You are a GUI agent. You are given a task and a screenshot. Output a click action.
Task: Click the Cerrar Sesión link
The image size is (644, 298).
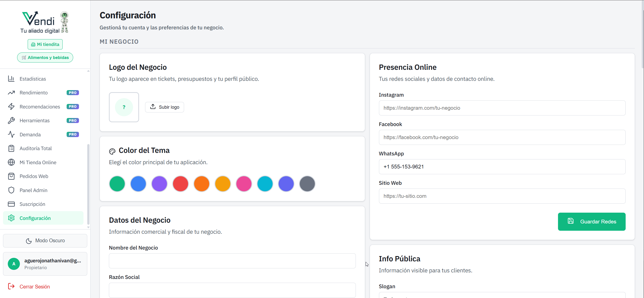coord(35,286)
